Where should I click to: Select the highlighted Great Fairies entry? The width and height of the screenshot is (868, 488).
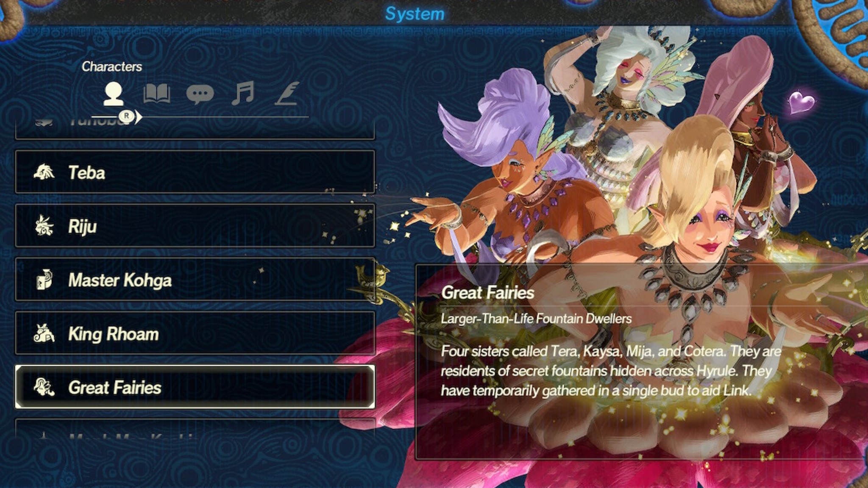pyautogui.click(x=195, y=387)
